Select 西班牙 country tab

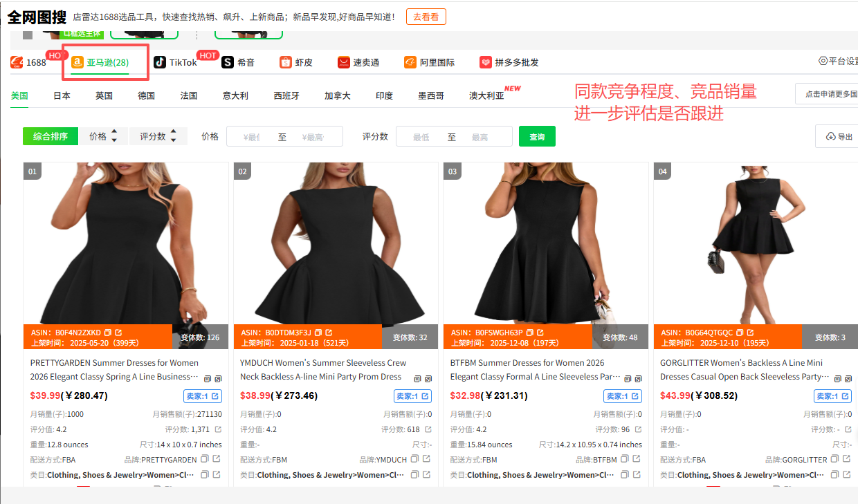click(x=286, y=95)
